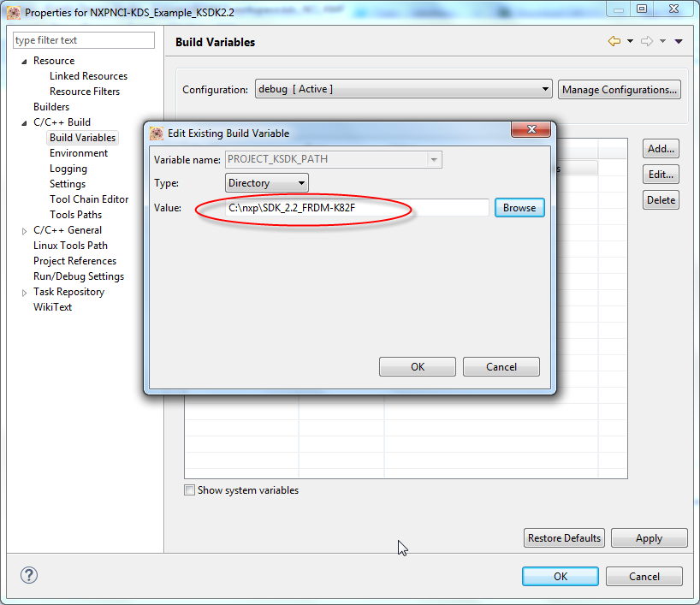Select Settings under C/C++ Build
The image size is (700, 605).
pyautogui.click(x=68, y=184)
